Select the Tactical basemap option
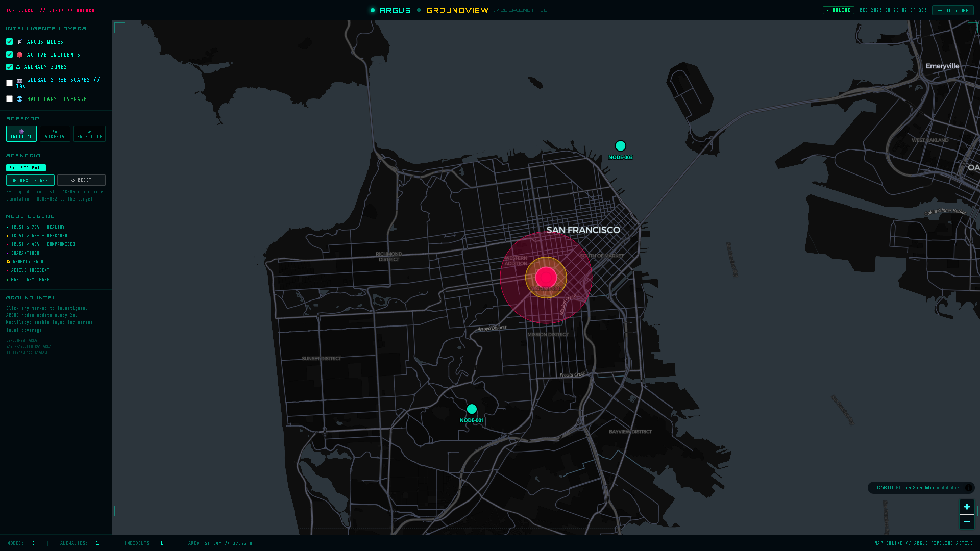The width and height of the screenshot is (980, 551). click(21, 134)
